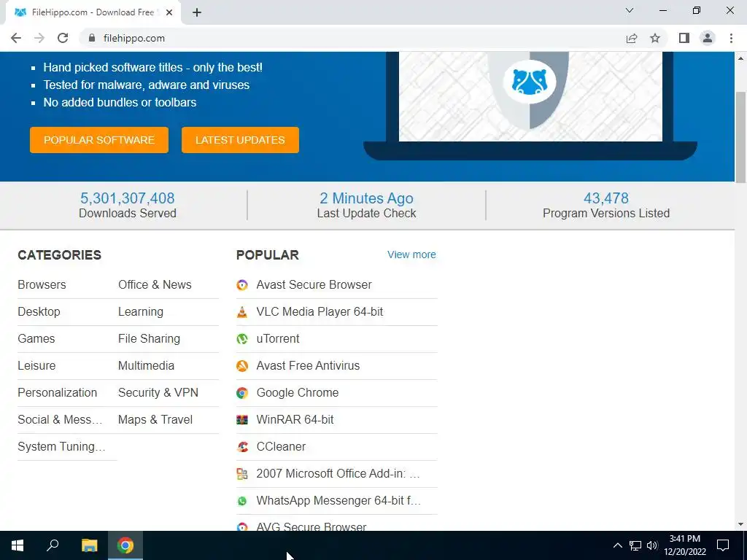Open the Leisure category
The height and width of the screenshot is (560, 747).
tap(36, 366)
